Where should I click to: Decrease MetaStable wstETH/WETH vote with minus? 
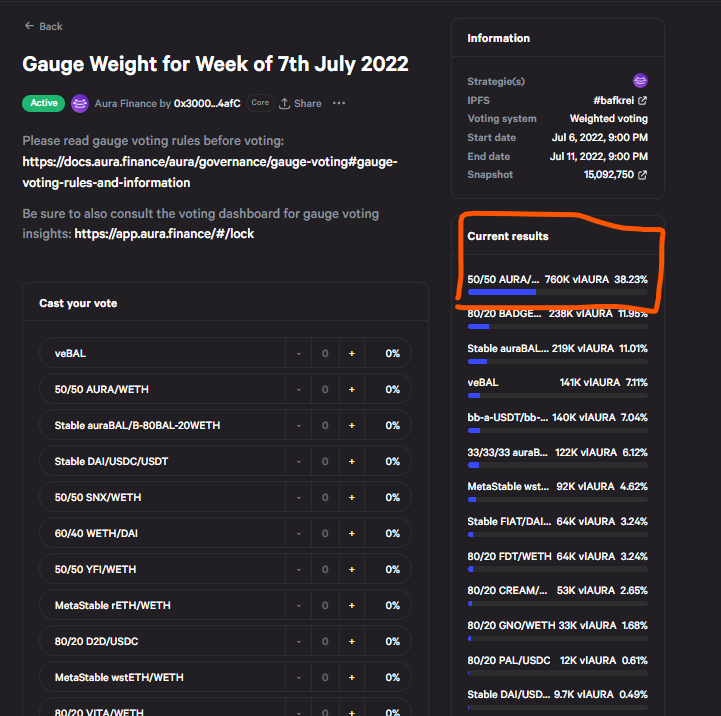298,677
